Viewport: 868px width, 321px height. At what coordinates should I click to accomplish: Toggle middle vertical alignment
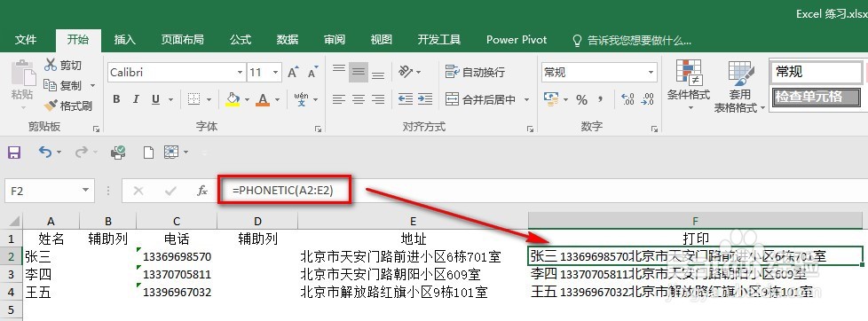click(x=359, y=72)
